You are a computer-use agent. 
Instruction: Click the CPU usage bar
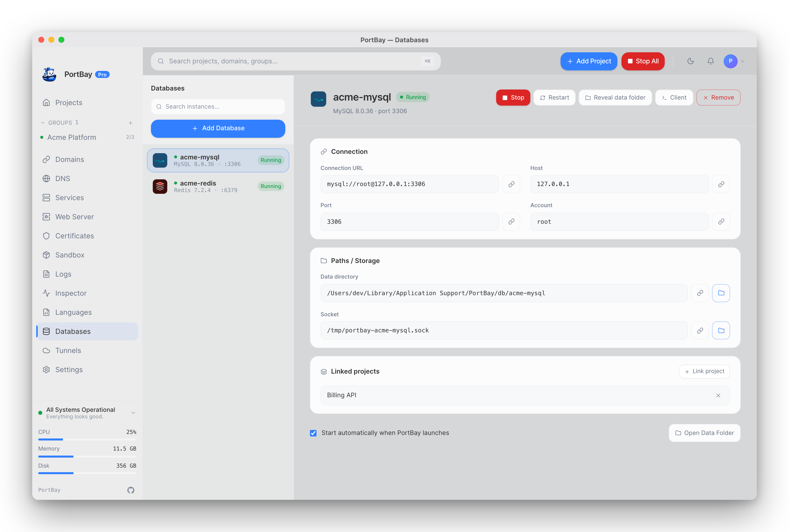click(x=87, y=439)
